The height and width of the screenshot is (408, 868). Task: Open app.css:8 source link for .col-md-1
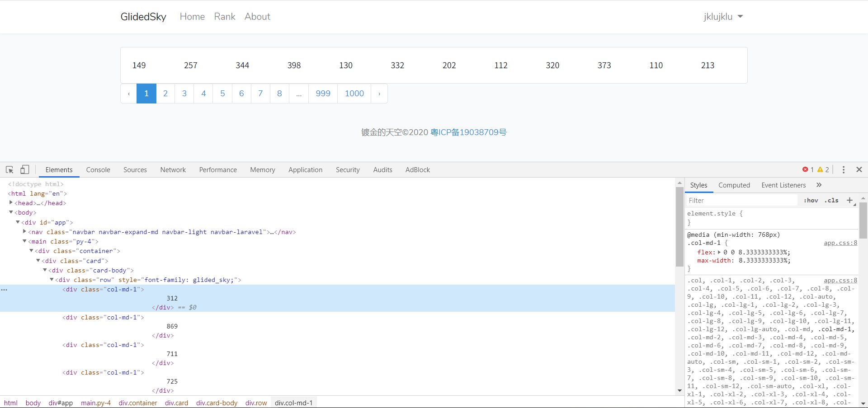tap(840, 243)
